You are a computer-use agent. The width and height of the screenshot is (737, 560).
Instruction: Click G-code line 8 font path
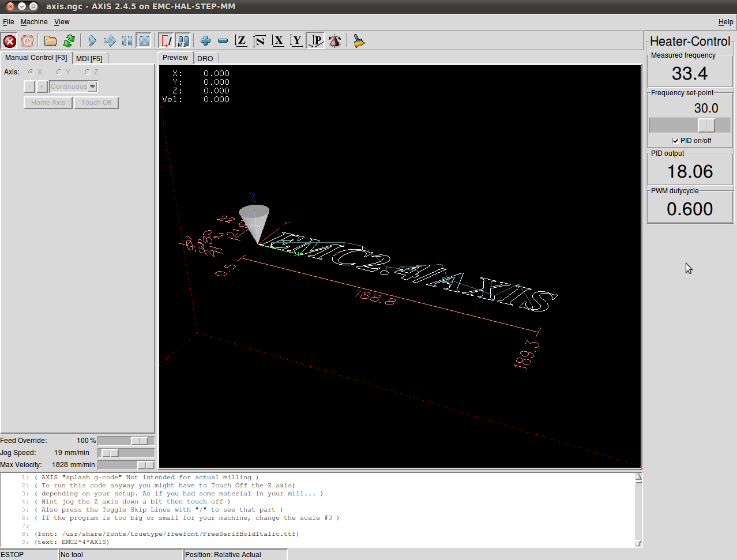pyautogui.click(x=167, y=534)
